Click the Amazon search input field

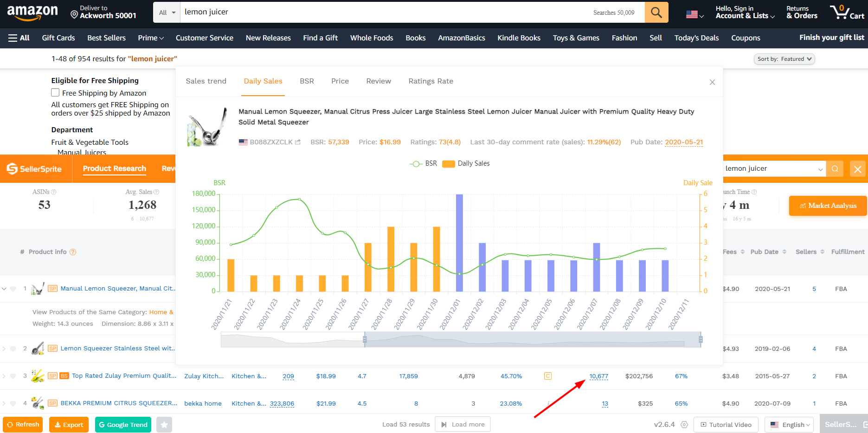coord(385,12)
